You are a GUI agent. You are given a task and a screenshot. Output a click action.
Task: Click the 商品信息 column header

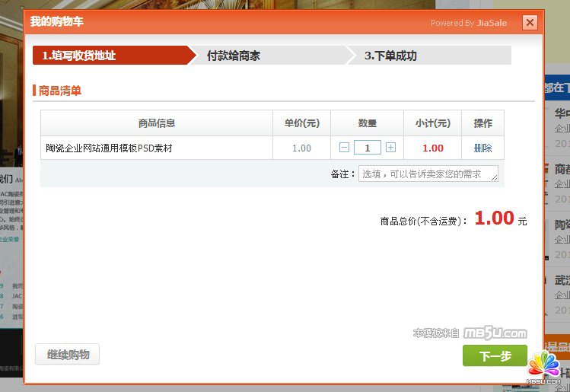pos(157,123)
